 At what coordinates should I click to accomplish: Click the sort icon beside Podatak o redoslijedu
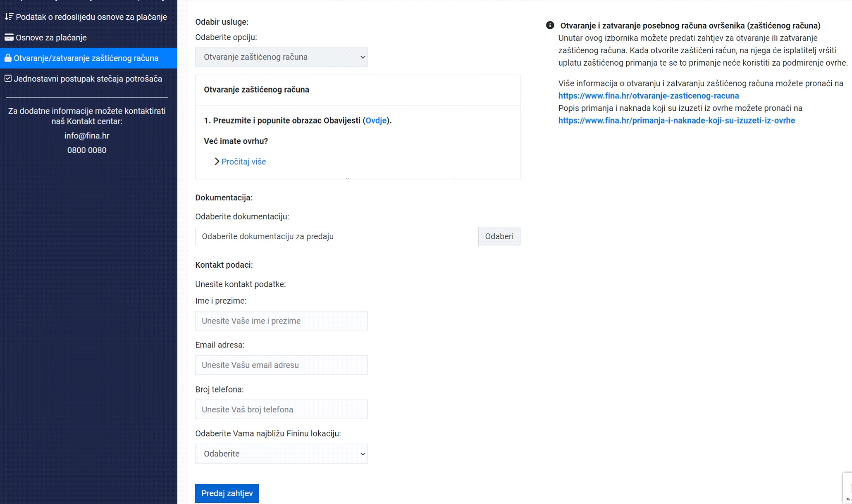pos(9,17)
